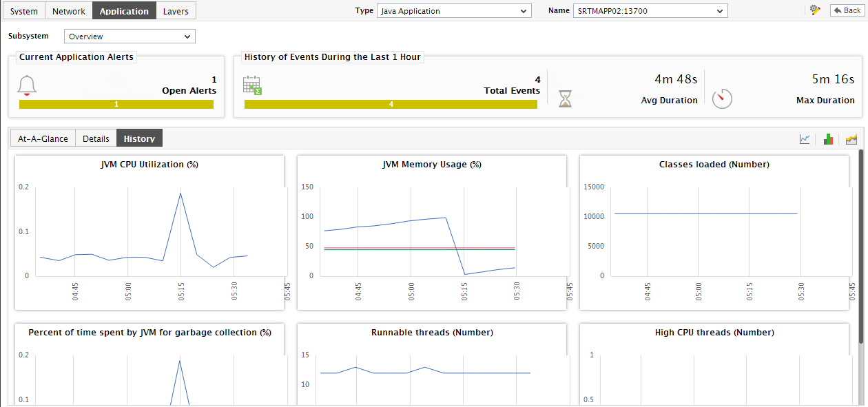The image size is (868, 407).
Task: Click the Total Events label
Action: pos(512,91)
